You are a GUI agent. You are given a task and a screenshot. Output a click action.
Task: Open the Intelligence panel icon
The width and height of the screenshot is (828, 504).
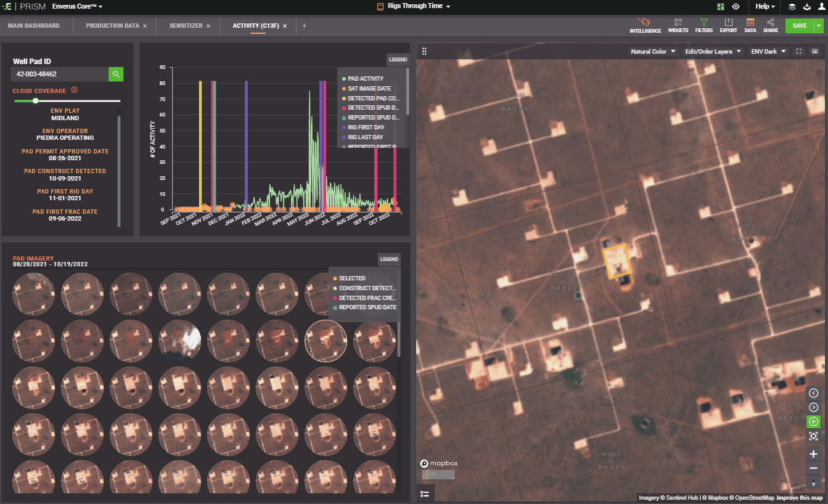645,23
